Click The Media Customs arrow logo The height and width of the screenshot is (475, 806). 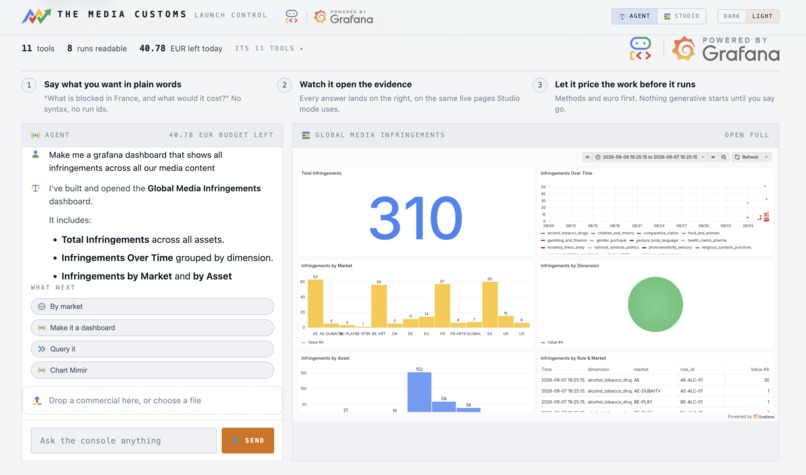coord(36,16)
